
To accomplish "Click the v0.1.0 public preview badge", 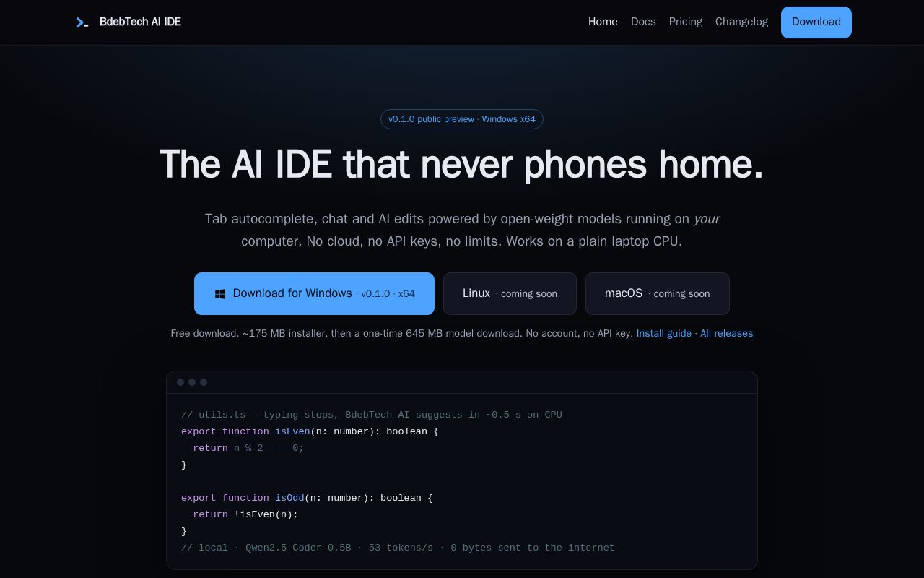I will [x=462, y=119].
